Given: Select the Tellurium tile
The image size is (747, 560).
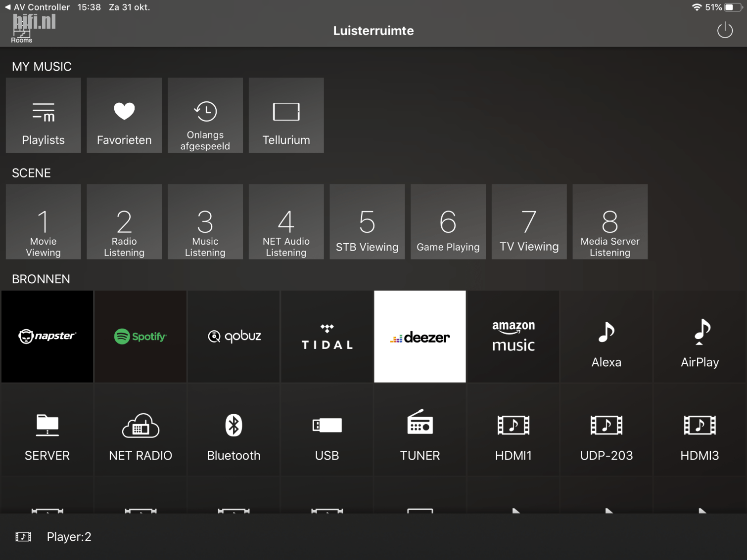Looking at the screenshot, I should 286,115.
